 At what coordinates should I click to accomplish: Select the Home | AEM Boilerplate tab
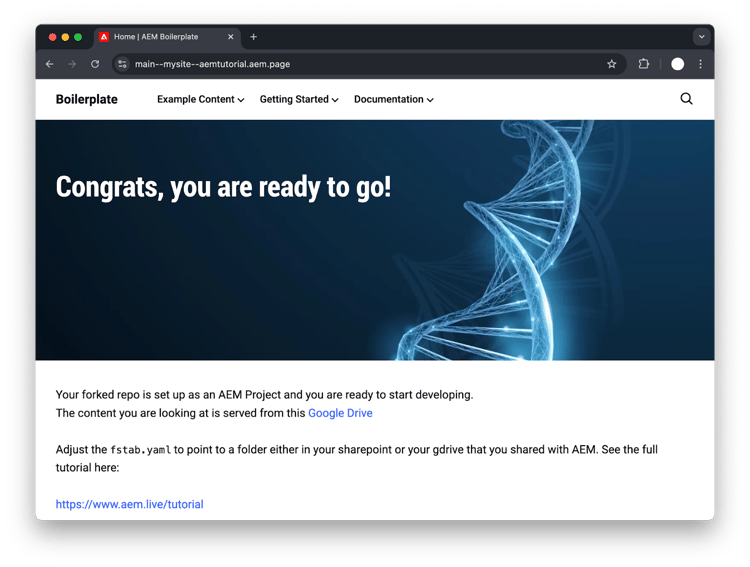click(167, 37)
